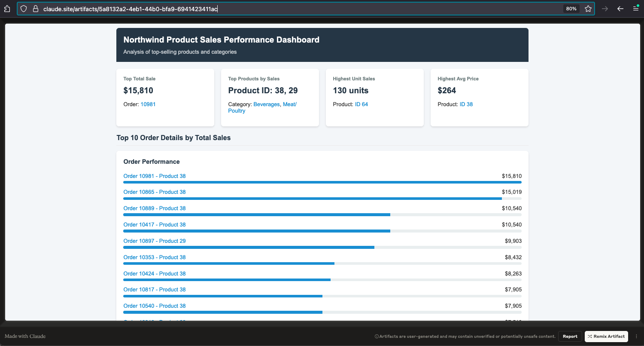Open order 10981 link in Top Total Sale card
Viewport: 644px width, 346px height.
pos(148,104)
